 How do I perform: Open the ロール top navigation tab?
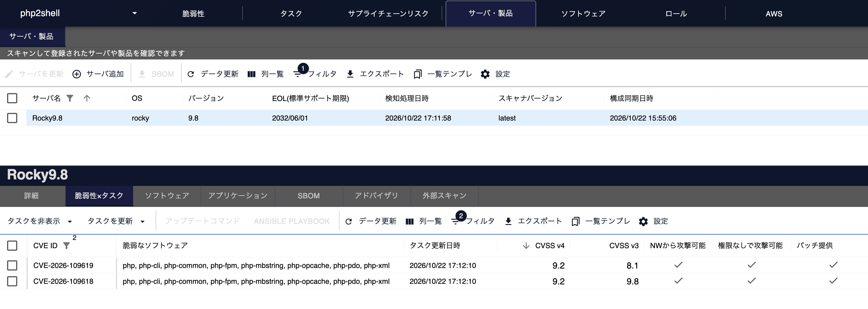click(676, 14)
